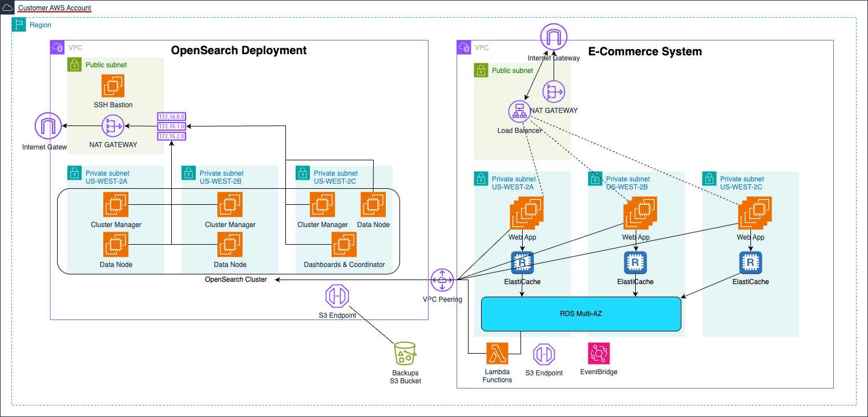Select the OpenSearch Cluster label text

[236, 280]
